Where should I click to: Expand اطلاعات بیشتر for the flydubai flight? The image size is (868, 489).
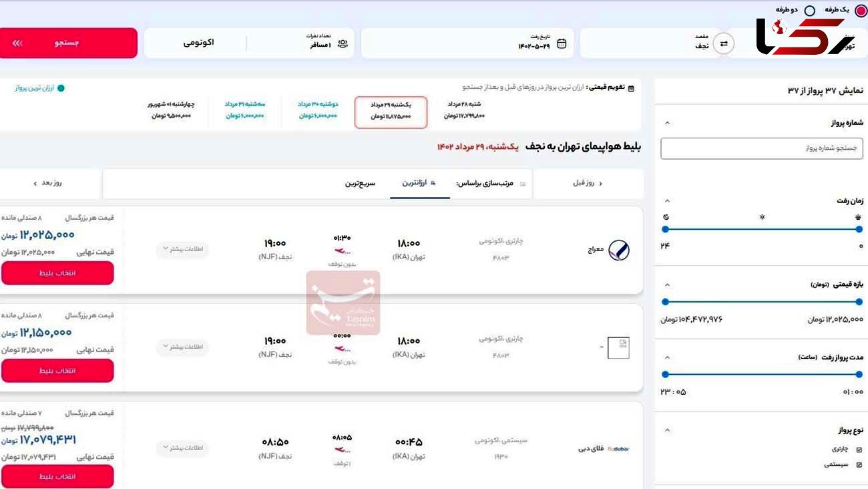(x=182, y=448)
